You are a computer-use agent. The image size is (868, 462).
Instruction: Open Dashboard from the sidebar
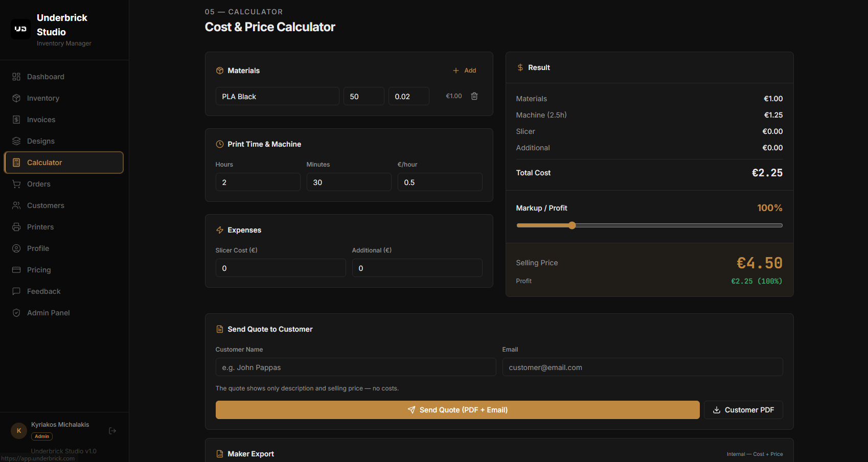tap(64, 77)
